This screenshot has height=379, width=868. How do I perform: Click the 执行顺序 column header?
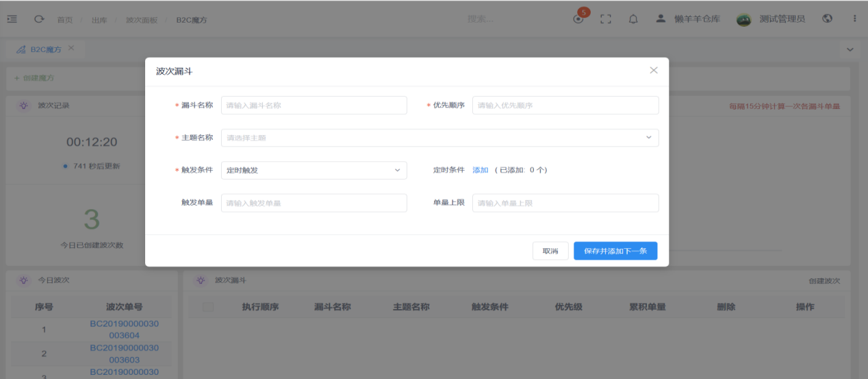[x=260, y=307]
